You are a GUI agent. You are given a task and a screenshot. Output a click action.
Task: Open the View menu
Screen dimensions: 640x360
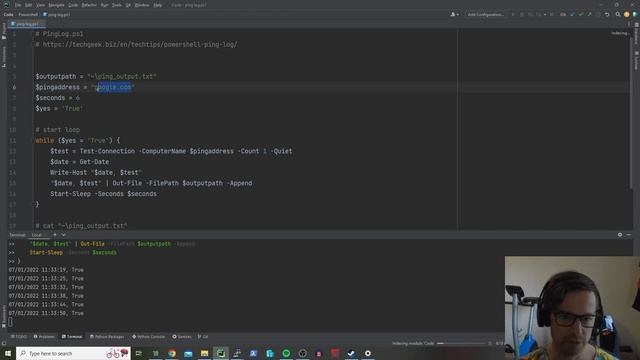40,5
